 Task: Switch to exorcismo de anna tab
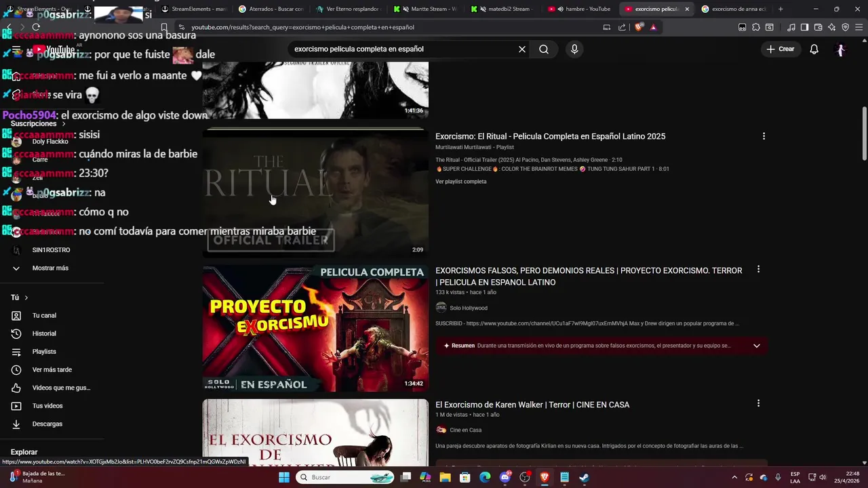tap(734, 9)
